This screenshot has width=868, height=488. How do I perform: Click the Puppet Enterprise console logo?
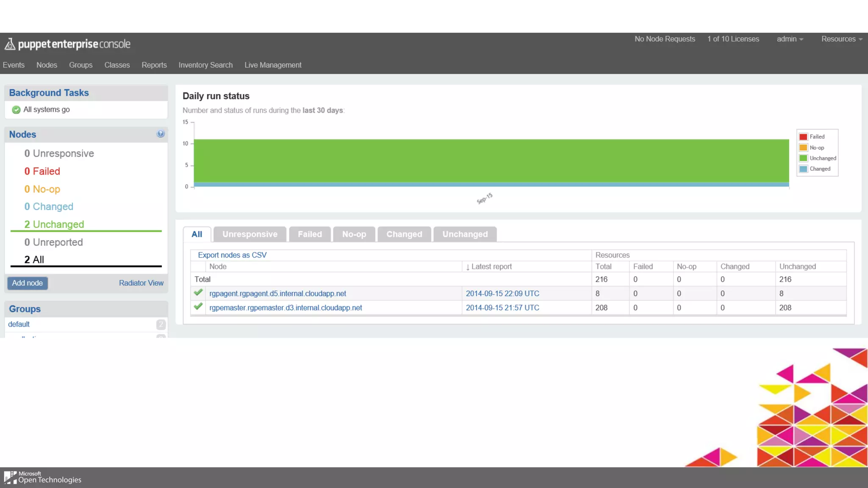pyautogui.click(x=68, y=44)
